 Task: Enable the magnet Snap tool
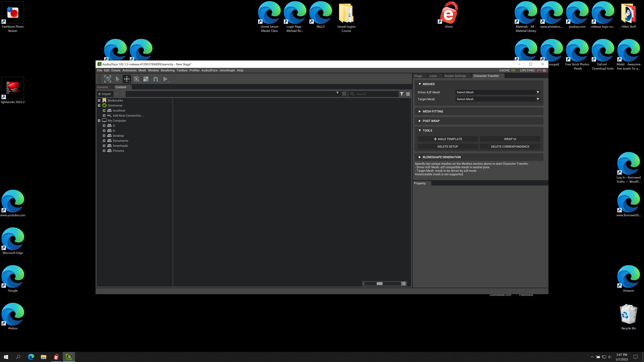(x=155, y=79)
